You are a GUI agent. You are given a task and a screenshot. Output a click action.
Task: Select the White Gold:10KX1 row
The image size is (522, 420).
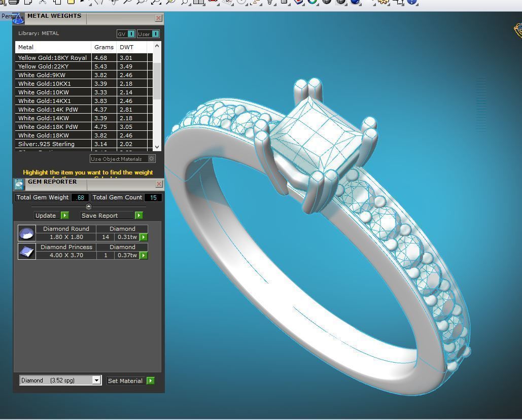pos(84,84)
